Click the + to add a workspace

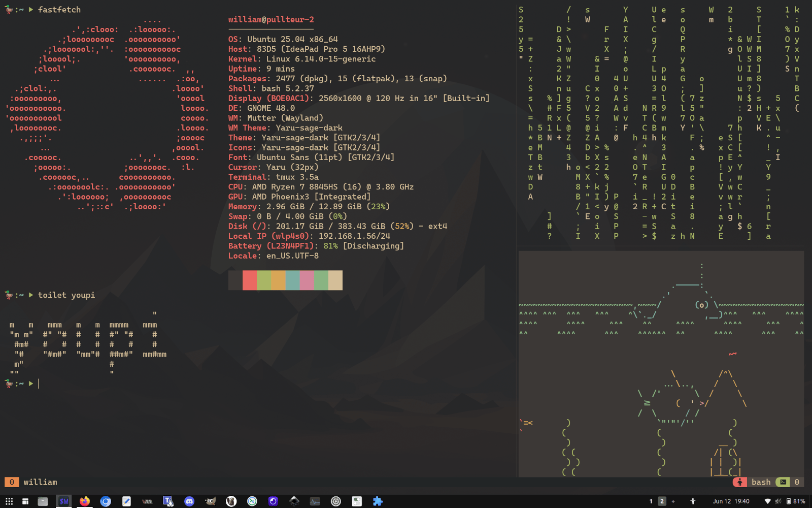tap(673, 501)
